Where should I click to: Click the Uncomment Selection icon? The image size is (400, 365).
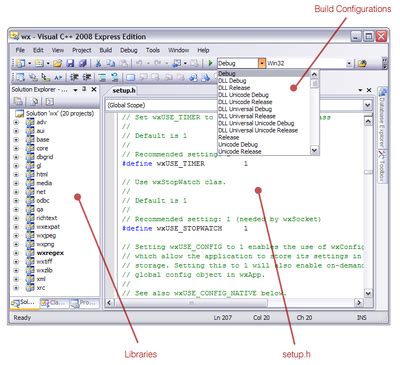115,77
